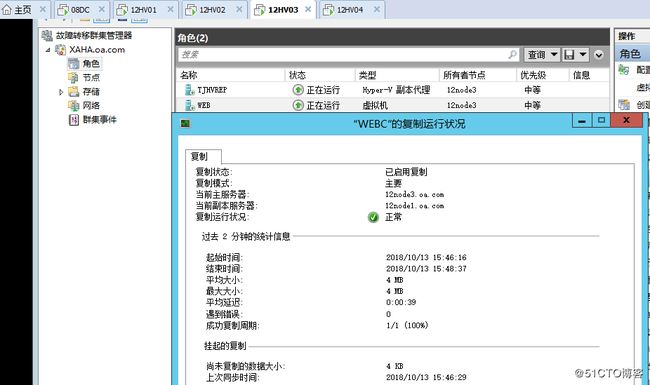
Task: Close the 12HV03 tab
Action: click(308, 9)
